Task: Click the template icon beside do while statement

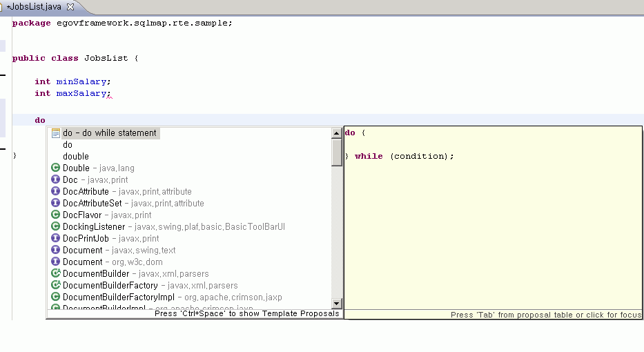Action: [x=56, y=133]
